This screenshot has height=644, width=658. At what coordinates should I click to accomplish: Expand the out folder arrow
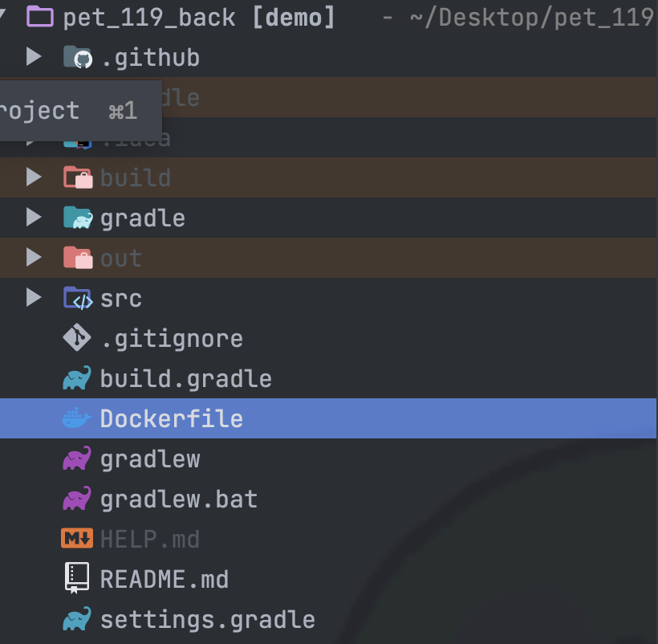tap(34, 257)
